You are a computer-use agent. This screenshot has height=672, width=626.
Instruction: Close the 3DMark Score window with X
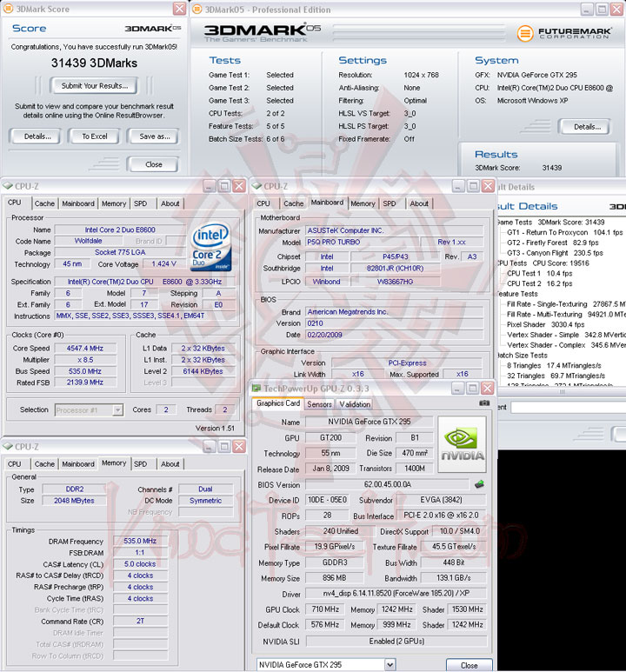tap(180, 9)
